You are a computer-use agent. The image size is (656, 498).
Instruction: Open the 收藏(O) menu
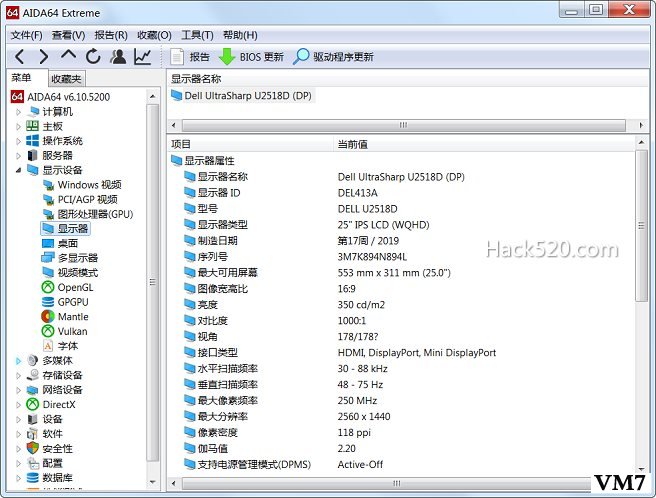tap(154, 35)
